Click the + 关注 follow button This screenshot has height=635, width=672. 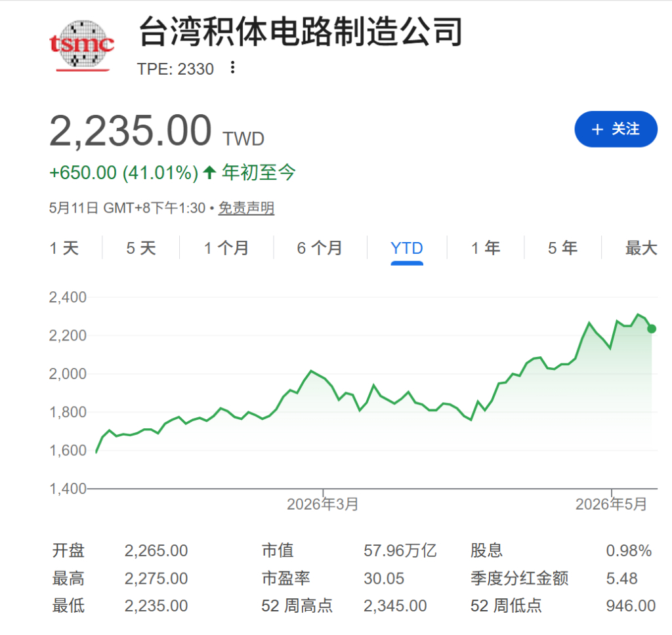click(x=616, y=129)
